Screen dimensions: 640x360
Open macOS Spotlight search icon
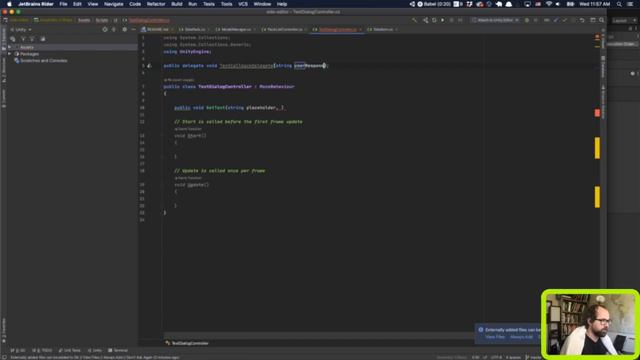(619, 4)
